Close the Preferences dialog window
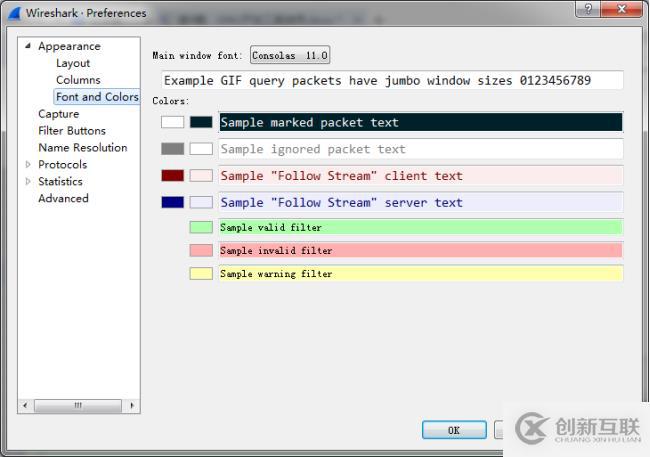Image resolution: width=650 pixels, height=457 pixels. click(x=621, y=9)
